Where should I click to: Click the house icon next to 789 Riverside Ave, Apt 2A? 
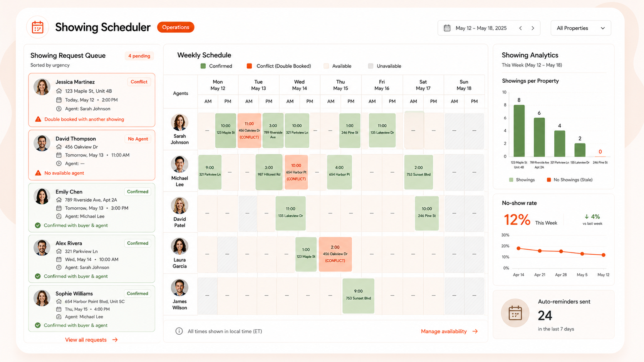pos(59,200)
